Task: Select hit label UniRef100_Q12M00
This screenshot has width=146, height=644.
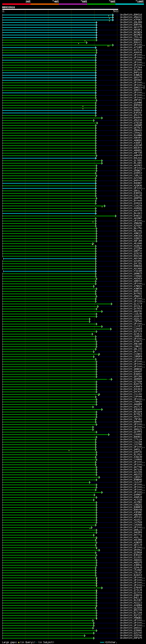Action: 131,70
